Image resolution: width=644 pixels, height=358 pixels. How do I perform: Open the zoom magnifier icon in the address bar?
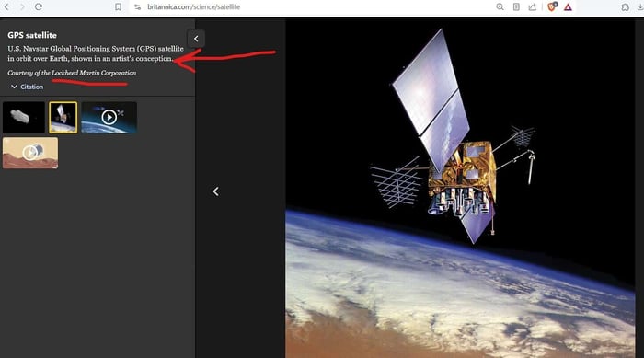point(500,6)
